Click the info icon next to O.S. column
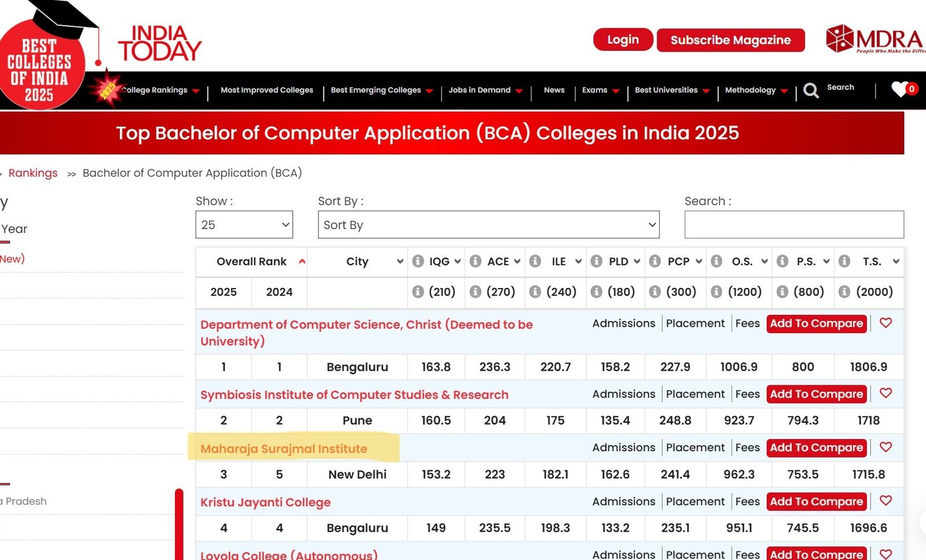Screen dimensions: 926x560 716,261
